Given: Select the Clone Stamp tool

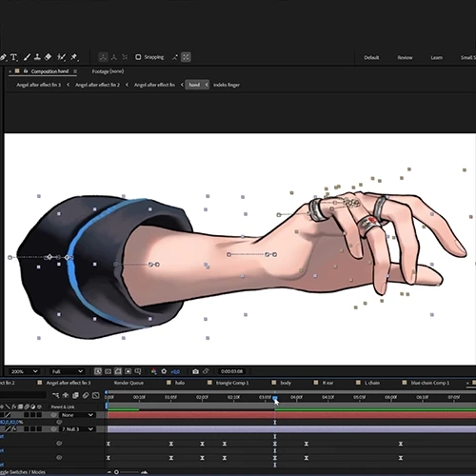Looking at the screenshot, I should tap(37, 57).
